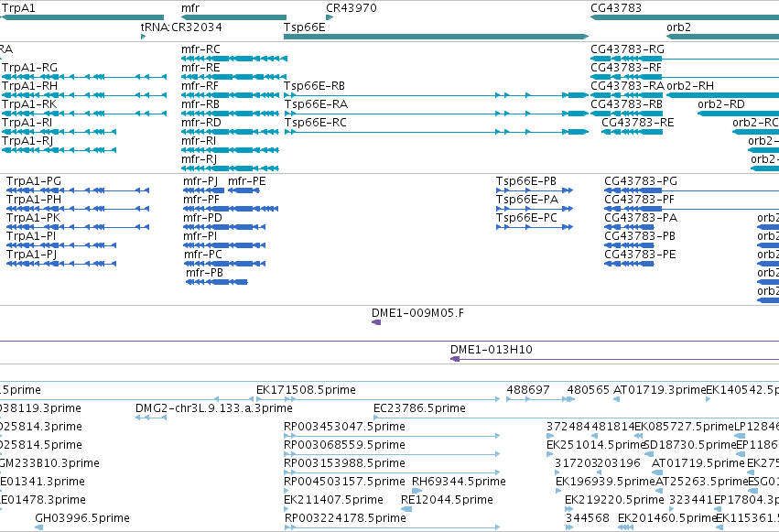The height and width of the screenshot is (532, 779).
Task: Click the Tsp66E-RC transcript label
Action: click(x=315, y=122)
